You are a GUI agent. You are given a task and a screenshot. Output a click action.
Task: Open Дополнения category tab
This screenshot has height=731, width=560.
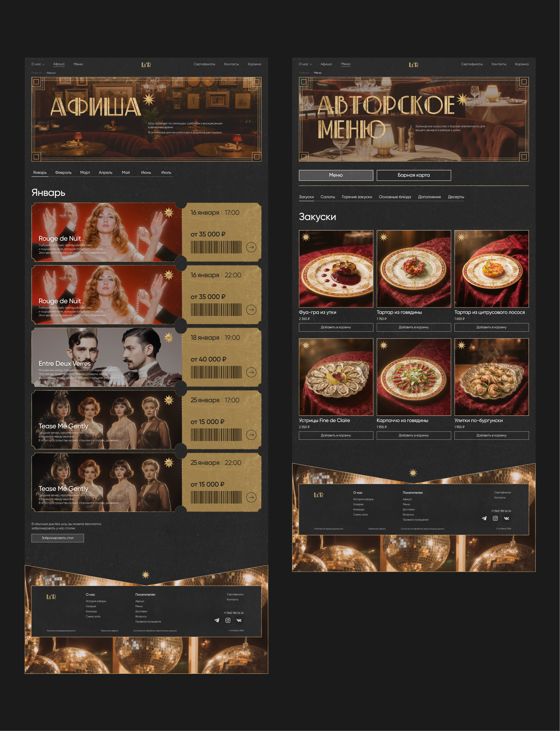point(429,197)
